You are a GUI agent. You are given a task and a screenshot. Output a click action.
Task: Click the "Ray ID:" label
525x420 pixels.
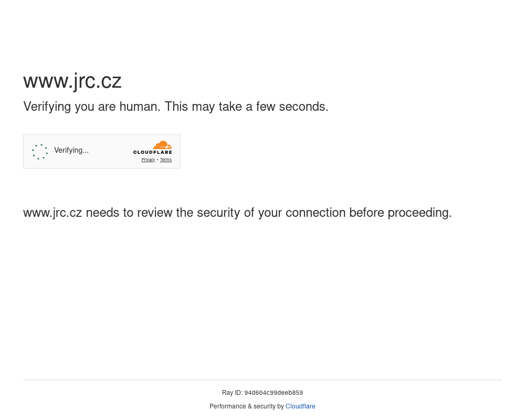coord(232,393)
